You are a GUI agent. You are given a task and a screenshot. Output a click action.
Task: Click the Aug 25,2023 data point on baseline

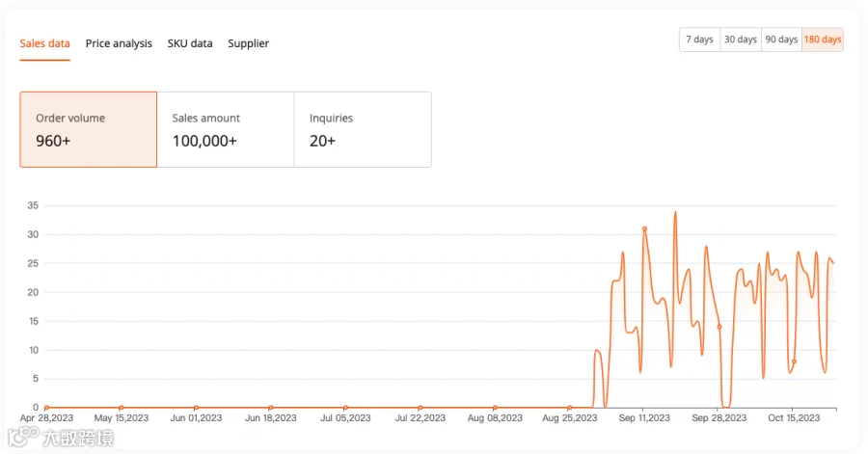pos(570,408)
